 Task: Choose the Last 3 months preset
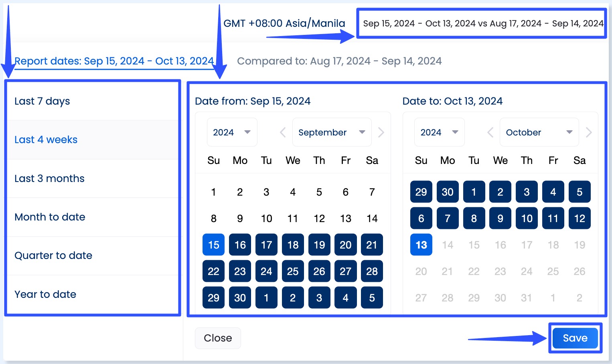(49, 178)
